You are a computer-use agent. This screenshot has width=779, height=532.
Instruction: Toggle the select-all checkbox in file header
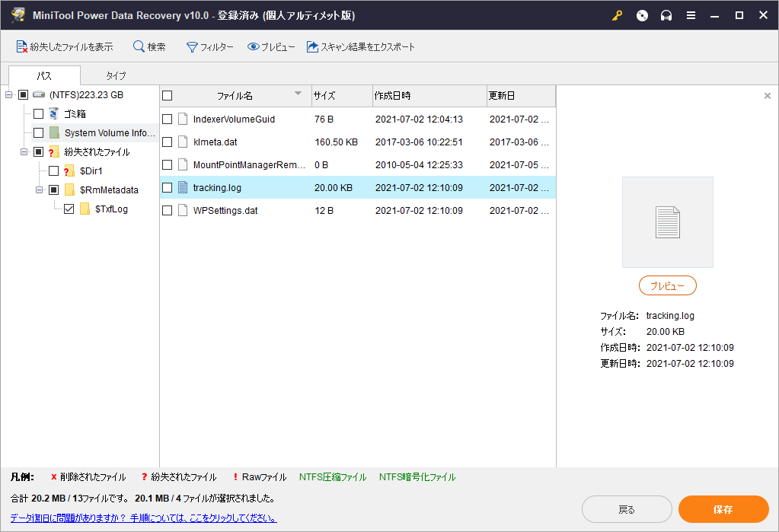168,96
